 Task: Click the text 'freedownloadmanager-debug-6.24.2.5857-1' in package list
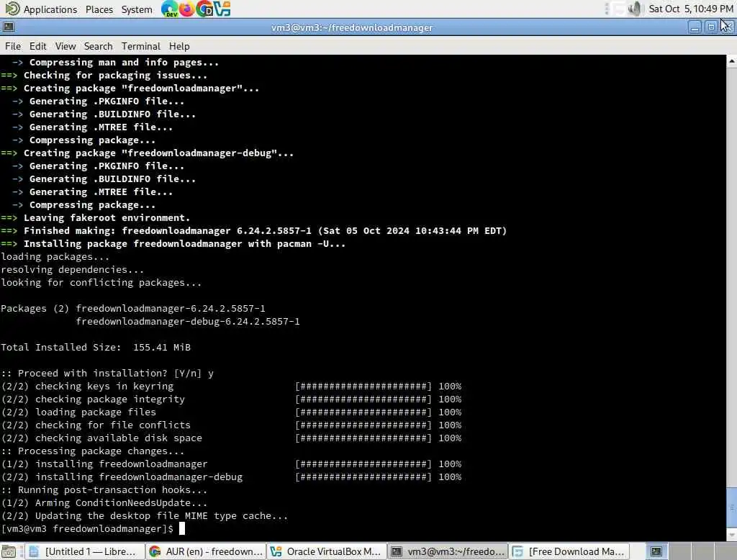point(188,322)
